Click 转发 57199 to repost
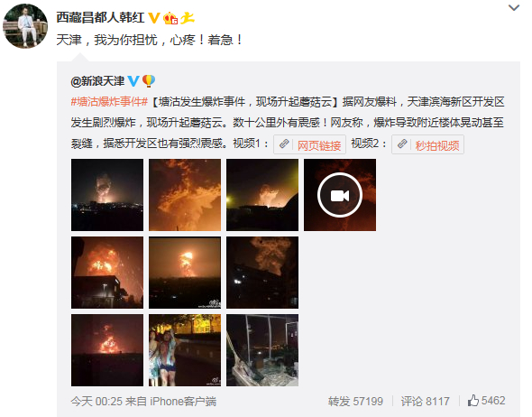532x417 pixels. [355, 402]
